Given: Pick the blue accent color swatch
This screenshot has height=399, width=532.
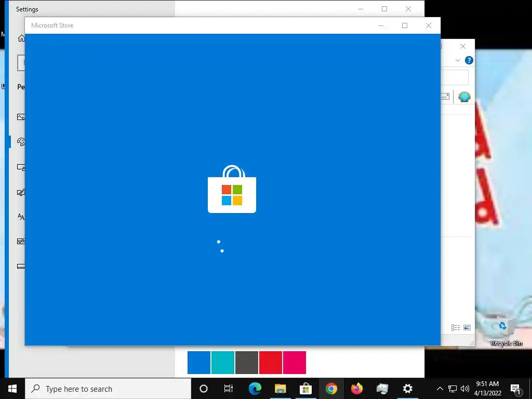Looking at the screenshot, I should 199,363.
